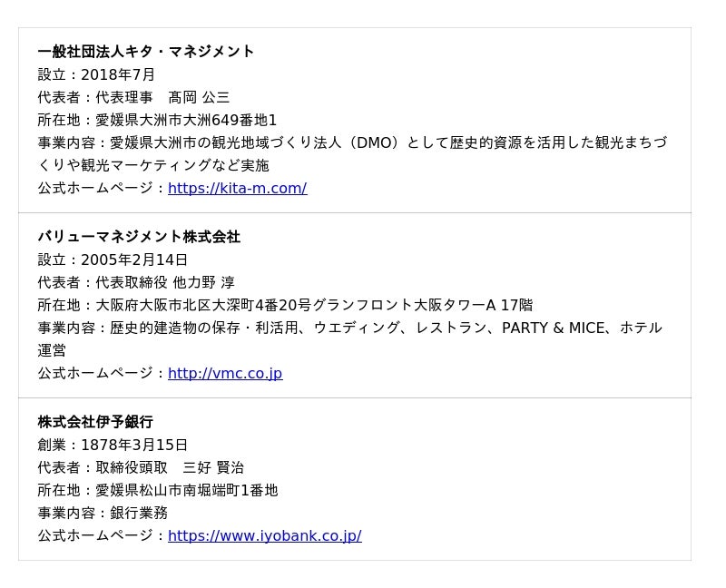The image size is (726, 588).
Task: Click the 株式会社伊予銀行 heading
Action: [x=95, y=422]
